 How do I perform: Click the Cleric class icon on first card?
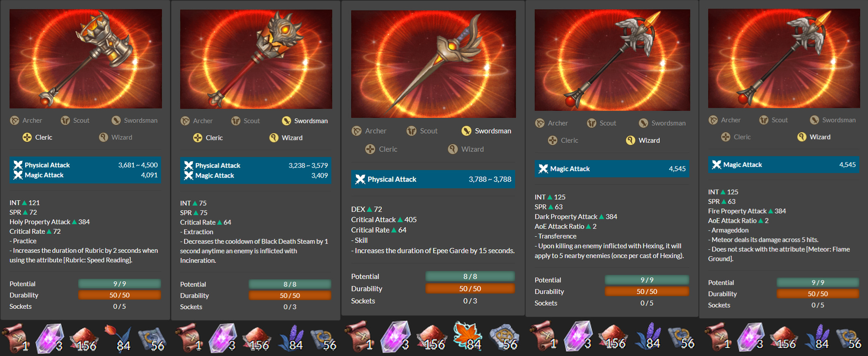point(27,137)
